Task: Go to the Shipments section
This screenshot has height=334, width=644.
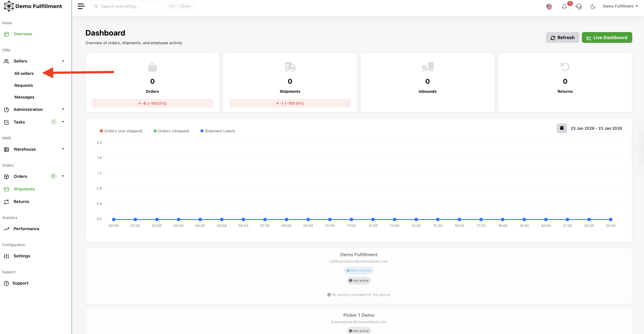Action: click(24, 189)
